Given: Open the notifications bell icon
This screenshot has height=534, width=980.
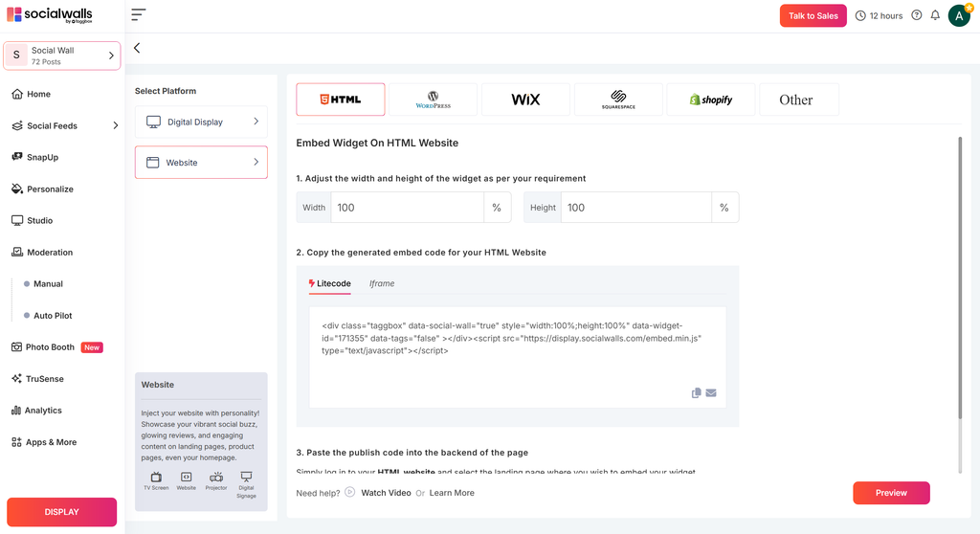Looking at the screenshot, I should (x=935, y=15).
